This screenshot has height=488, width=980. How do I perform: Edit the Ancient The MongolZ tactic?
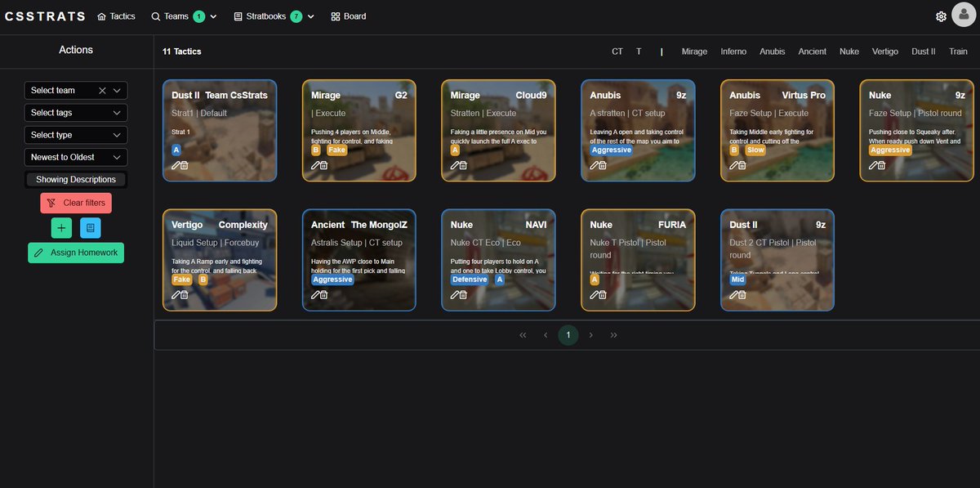pos(315,294)
